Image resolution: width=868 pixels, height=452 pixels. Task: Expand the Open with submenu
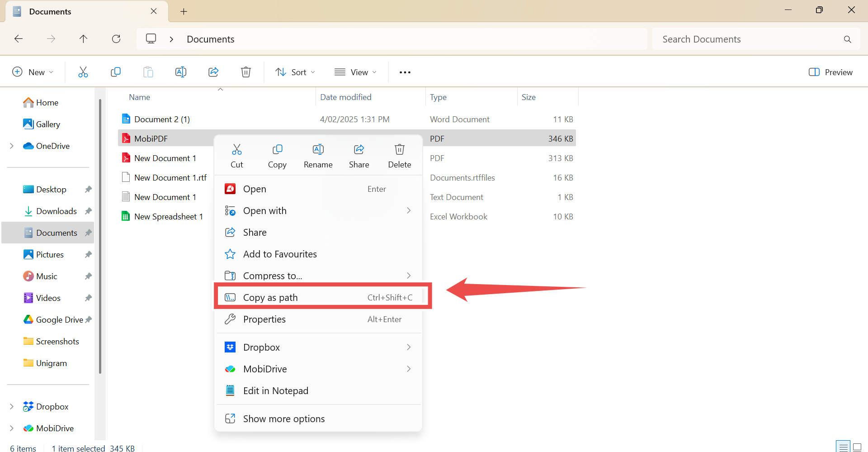point(409,210)
